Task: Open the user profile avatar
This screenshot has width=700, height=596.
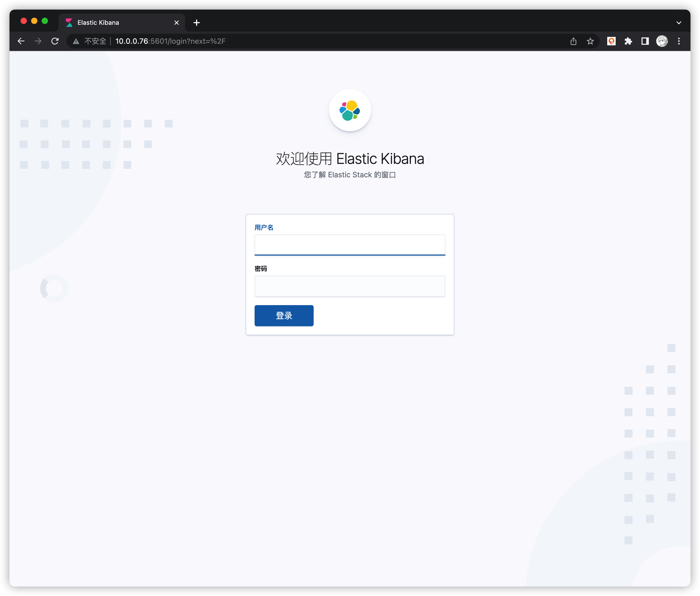Action: point(662,41)
